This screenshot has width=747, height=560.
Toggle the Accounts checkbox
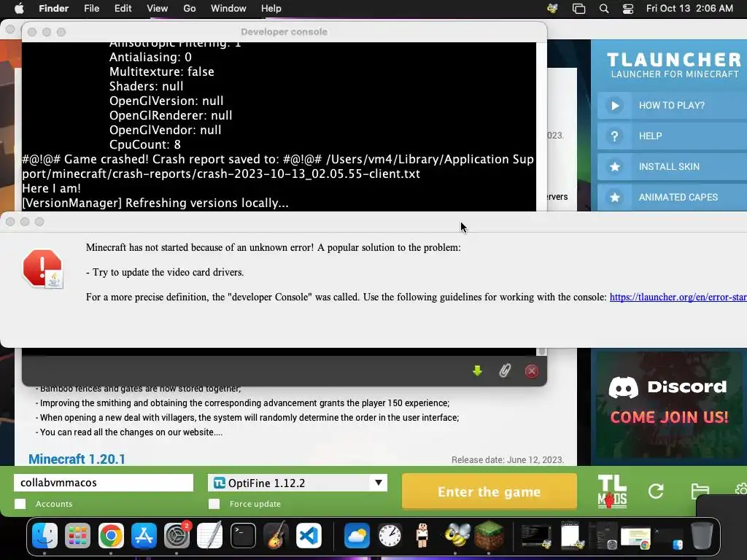(x=20, y=504)
